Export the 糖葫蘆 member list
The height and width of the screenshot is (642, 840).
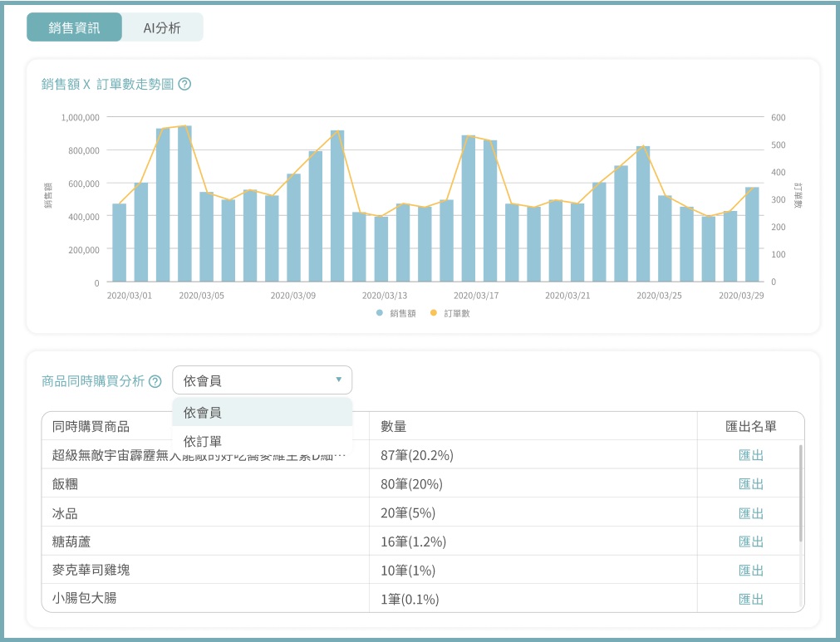point(750,542)
